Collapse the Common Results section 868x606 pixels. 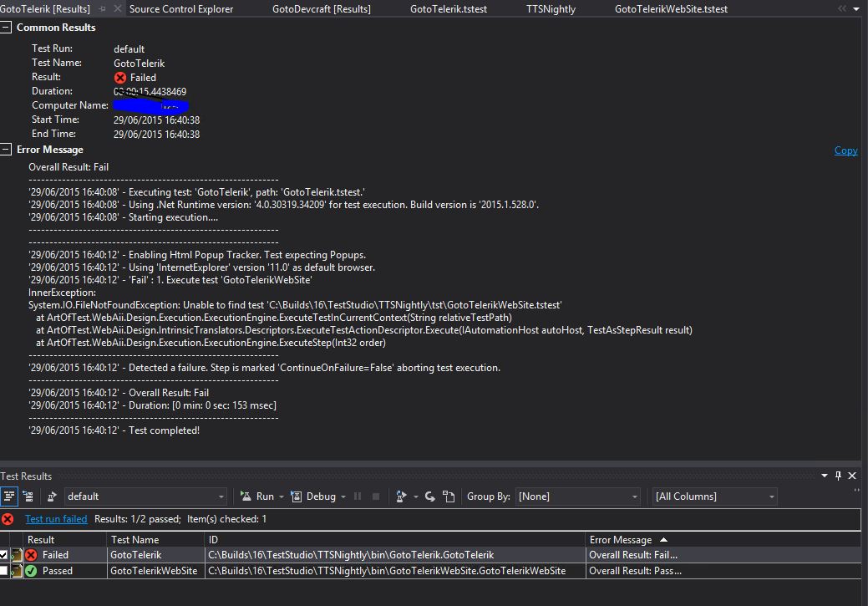[6, 27]
